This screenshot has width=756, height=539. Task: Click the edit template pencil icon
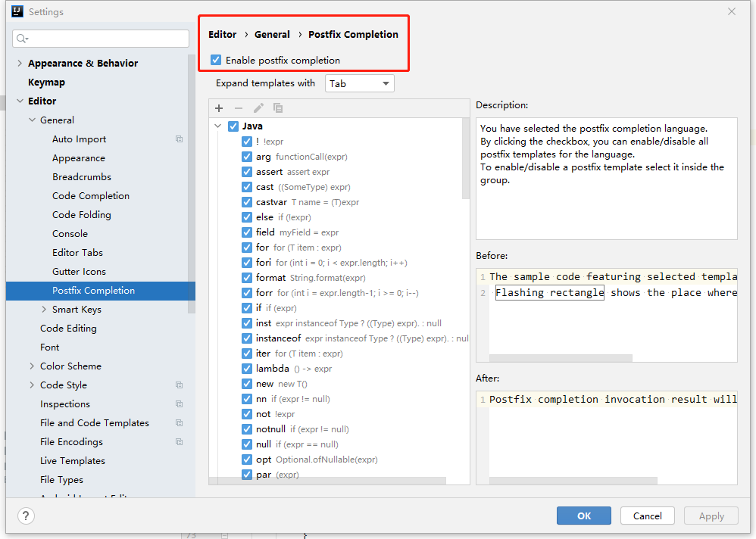(258, 108)
